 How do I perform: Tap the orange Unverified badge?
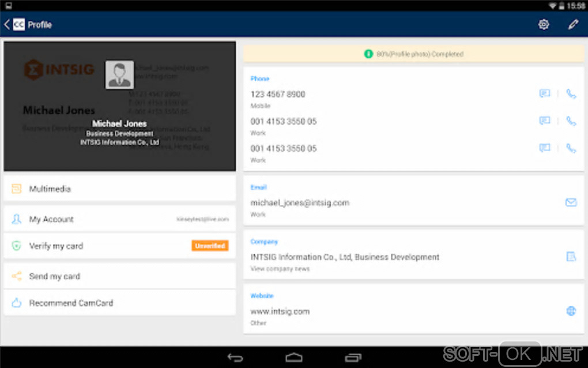click(x=210, y=246)
